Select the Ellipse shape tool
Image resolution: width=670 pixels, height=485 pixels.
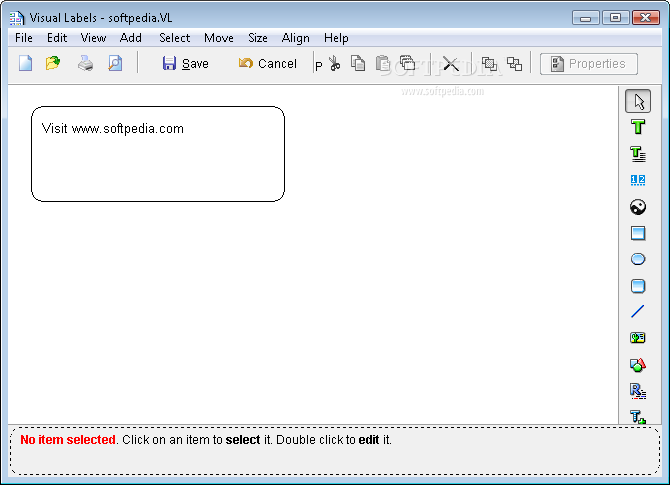[x=638, y=259]
